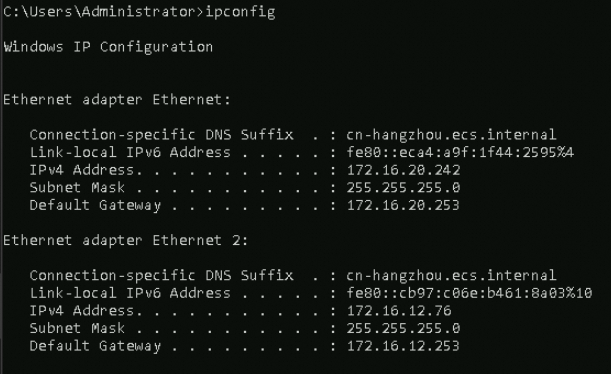Click the fe80::eca4:a9f:1f44:2595%4 IPv6 address
Screen dimensions: 611x374
click(x=460, y=152)
